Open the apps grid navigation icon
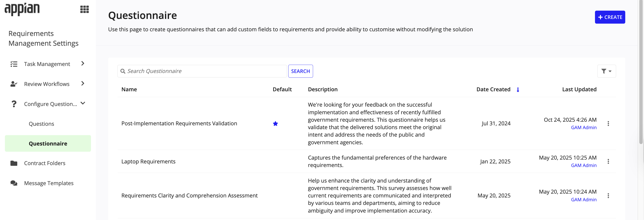This screenshot has height=220, width=644. (x=85, y=10)
